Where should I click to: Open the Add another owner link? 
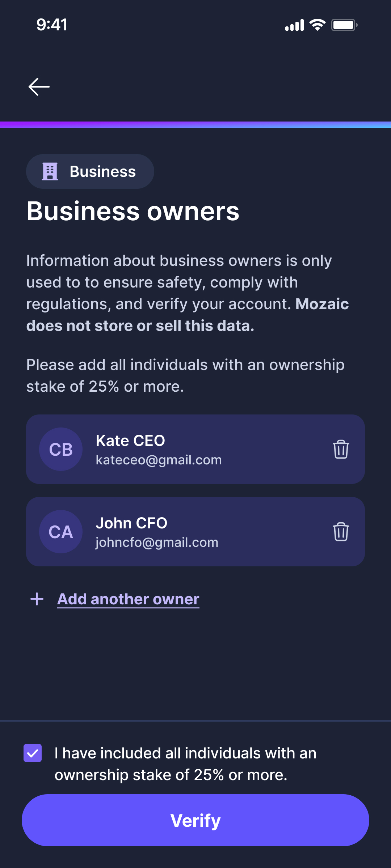128,599
